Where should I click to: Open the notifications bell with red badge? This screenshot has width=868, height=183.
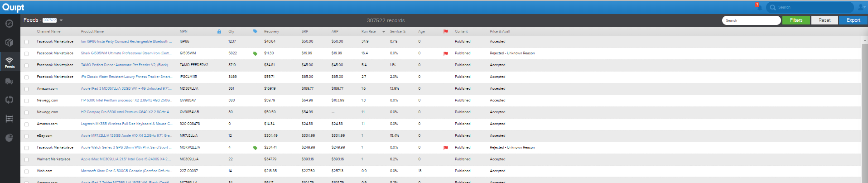click(x=757, y=6)
